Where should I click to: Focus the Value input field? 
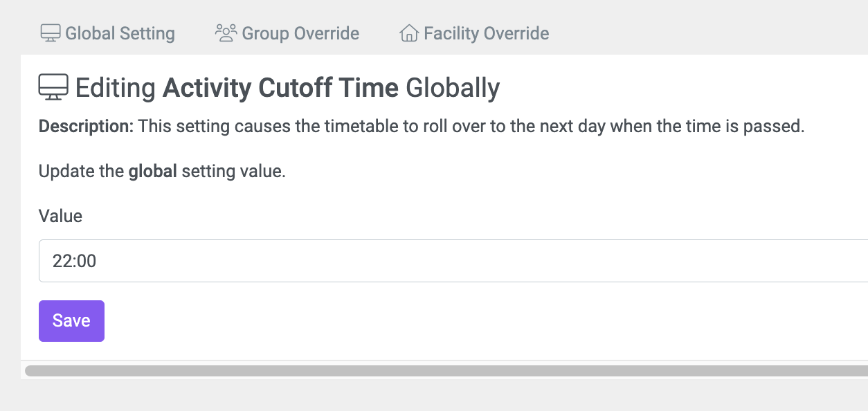click(x=453, y=261)
